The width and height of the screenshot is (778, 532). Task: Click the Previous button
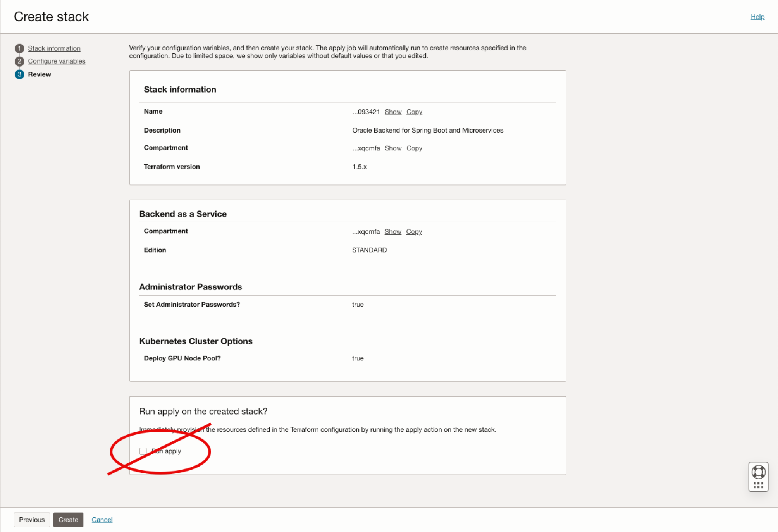pos(32,519)
